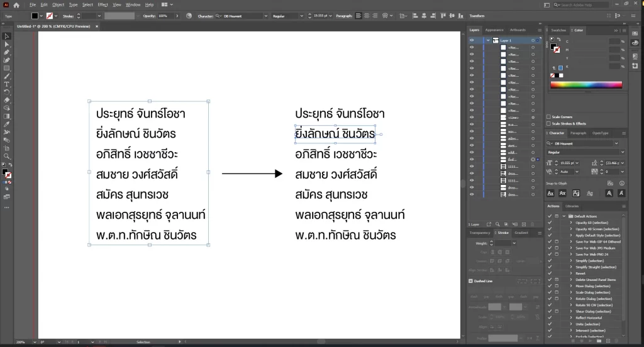This screenshot has height=347, width=644.
Task: Click the stroke color swatch in control bar
Action: coord(50,16)
